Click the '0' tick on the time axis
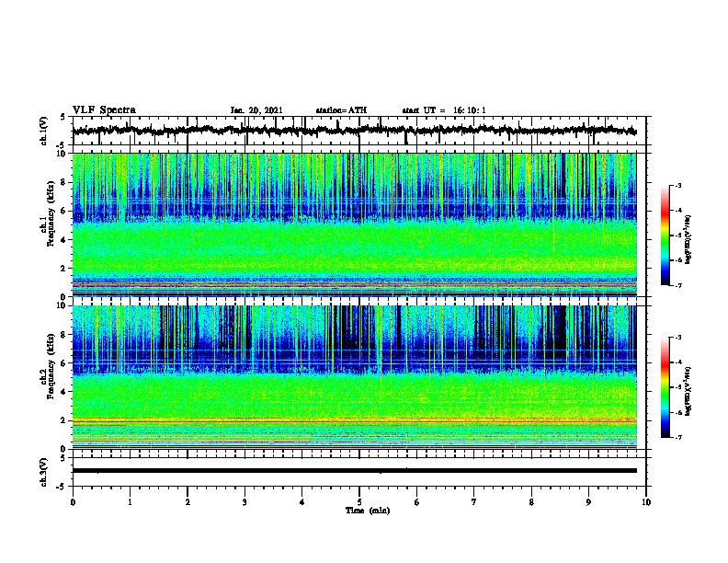The image size is (728, 563). pyautogui.click(x=73, y=502)
